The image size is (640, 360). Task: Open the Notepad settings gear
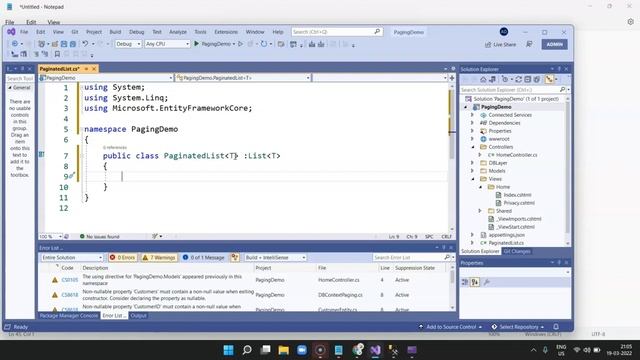pos(630,22)
